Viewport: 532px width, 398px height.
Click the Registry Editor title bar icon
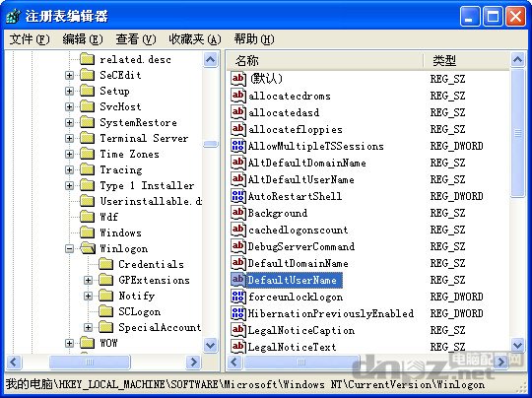[x=13, y=16]
